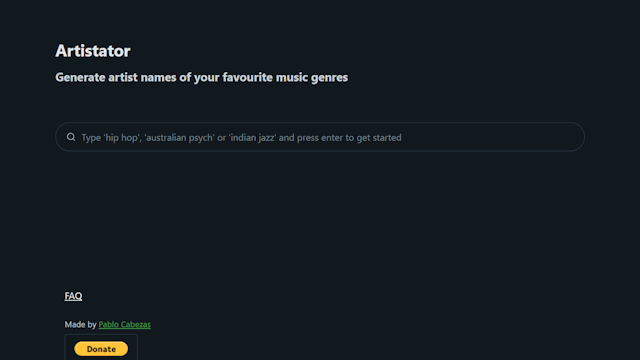Visit Pablo Cabezas author link

(x=124, y=324)
